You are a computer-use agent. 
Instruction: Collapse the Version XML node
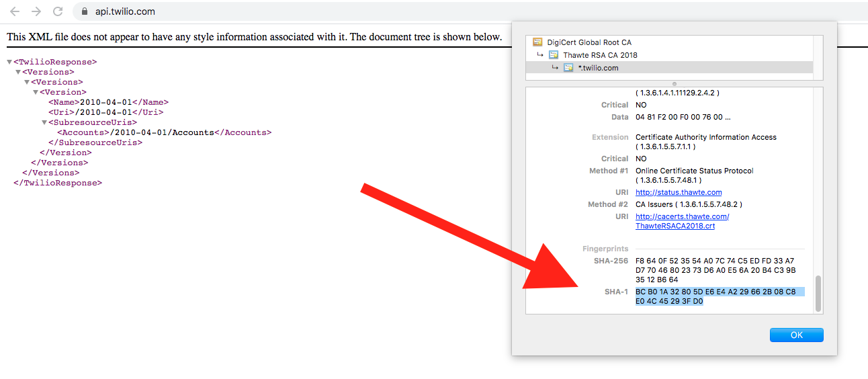click(x=36, y=92)
